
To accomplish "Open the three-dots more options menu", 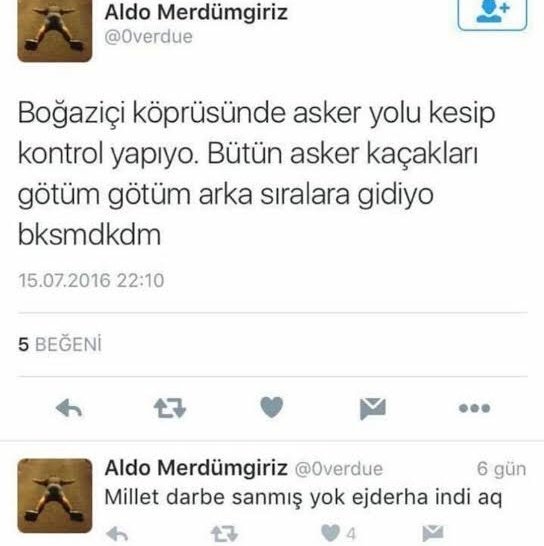I will coord(474,408).
